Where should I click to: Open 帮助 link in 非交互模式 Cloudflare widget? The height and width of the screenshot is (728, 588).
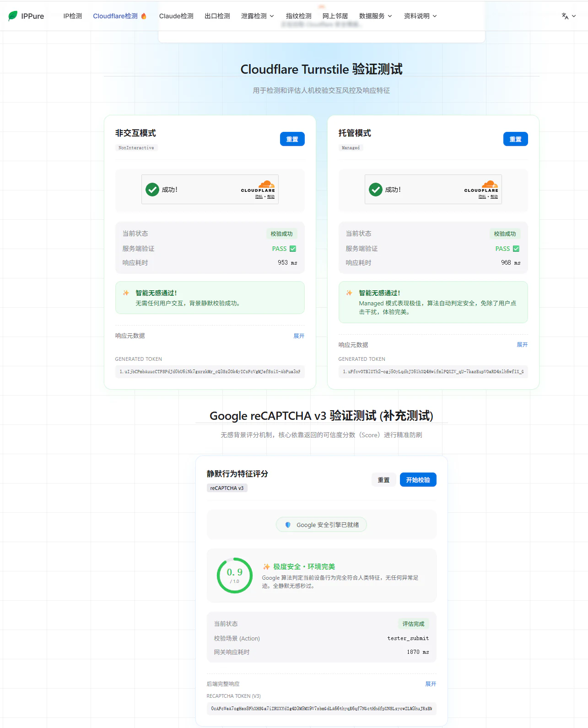271,197
